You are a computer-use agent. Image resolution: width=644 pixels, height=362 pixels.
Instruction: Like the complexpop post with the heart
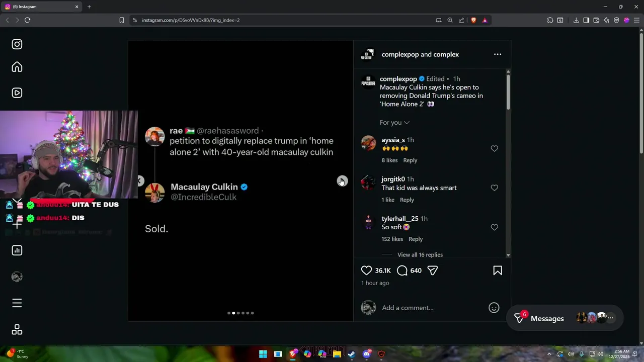click(x=366, y=270)
